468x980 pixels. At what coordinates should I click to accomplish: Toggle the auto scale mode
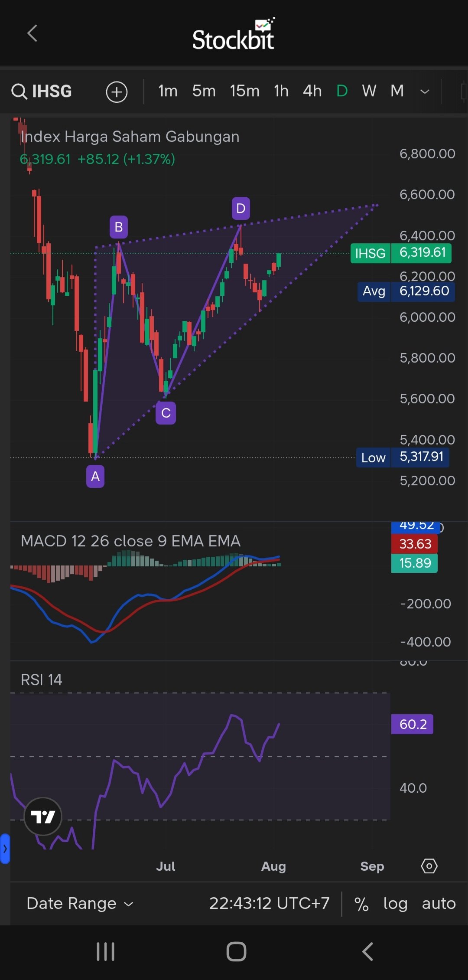pyautogui.click(x=439, y=904)
